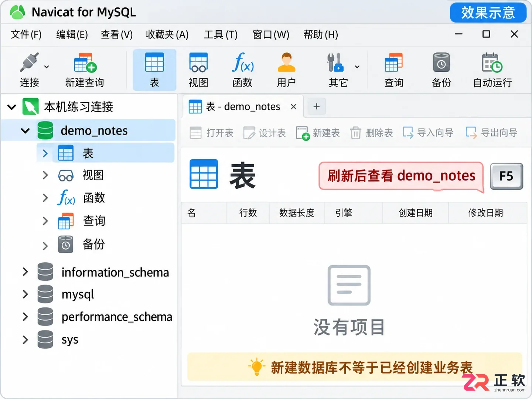Open the 连接 dropdown arrow
Screen dimensions: 532x399
click(47, 67)
